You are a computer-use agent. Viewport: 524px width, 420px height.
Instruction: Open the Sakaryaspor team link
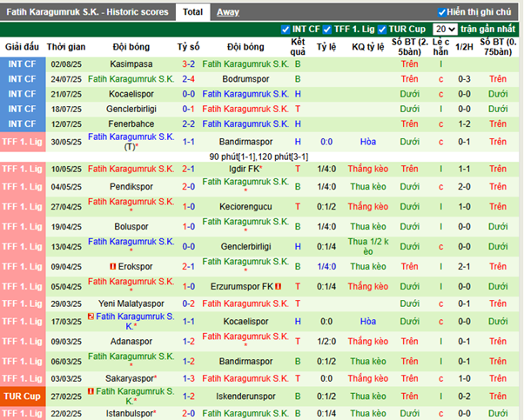coord(130,378)
